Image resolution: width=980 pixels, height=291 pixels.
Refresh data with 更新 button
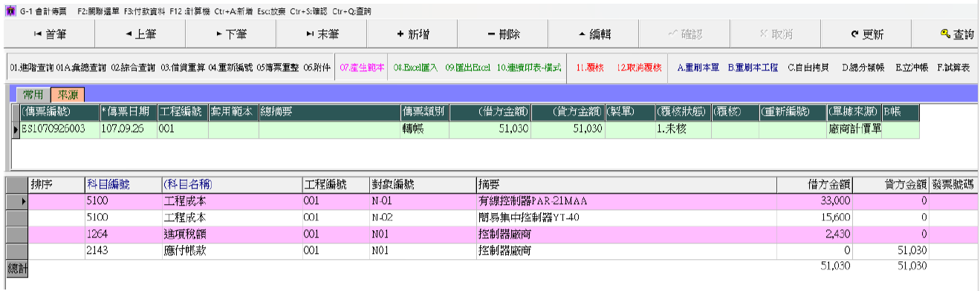point(866,34)
